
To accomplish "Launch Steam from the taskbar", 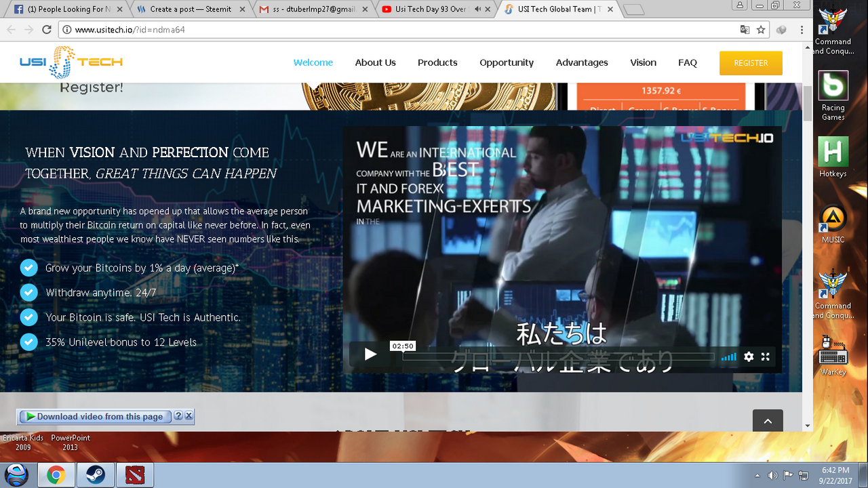I will [95, 475].
